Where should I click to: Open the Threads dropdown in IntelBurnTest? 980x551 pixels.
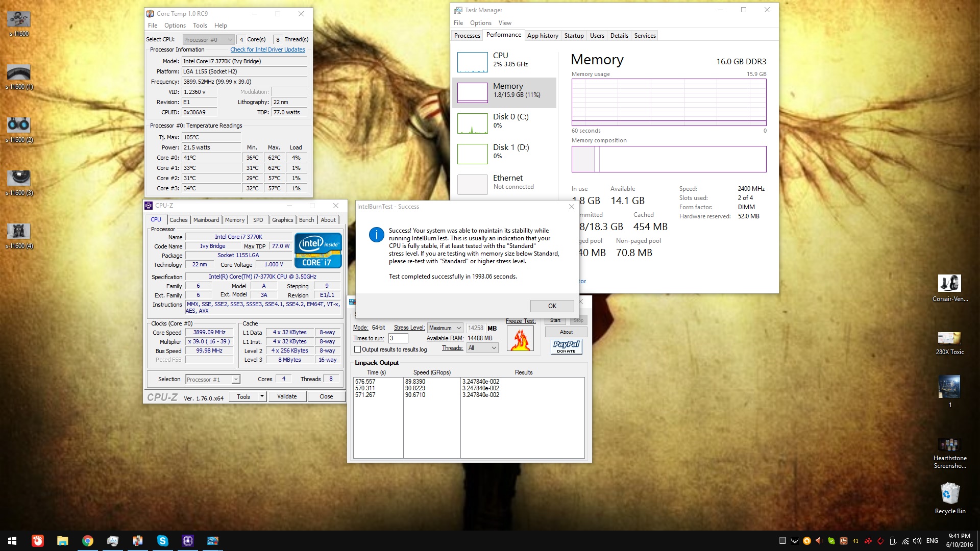point(482,348)
